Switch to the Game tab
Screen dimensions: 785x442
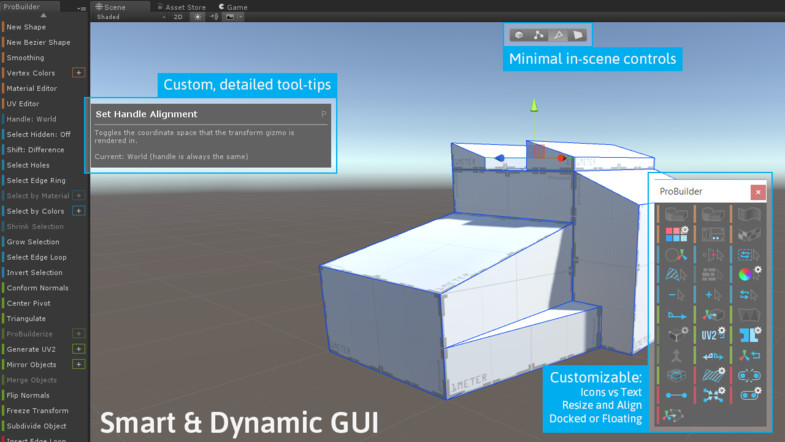click(233, 7)
